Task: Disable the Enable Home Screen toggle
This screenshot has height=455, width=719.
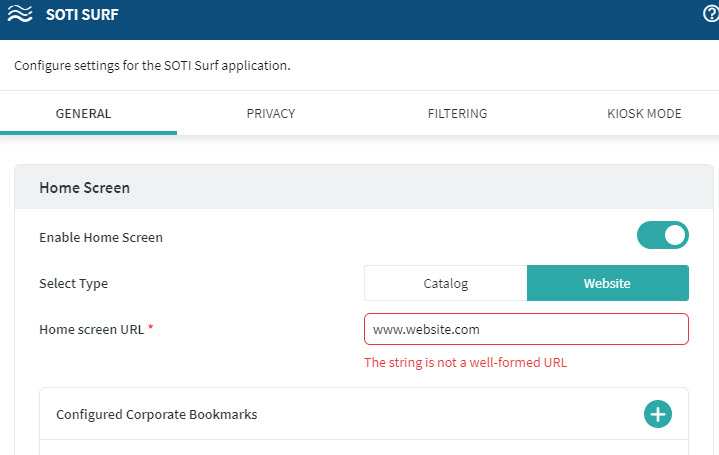Action: point(662,236)
